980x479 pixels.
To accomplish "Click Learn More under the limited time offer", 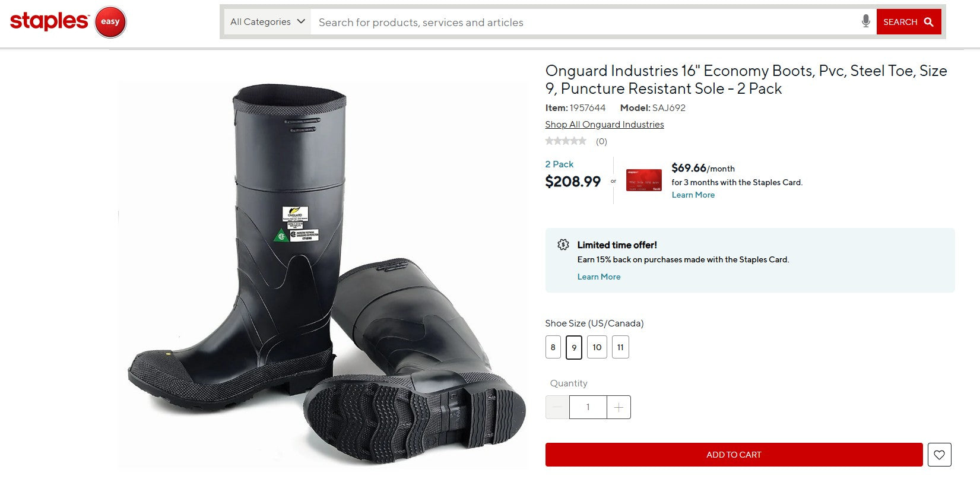I will tap(599, 277).
